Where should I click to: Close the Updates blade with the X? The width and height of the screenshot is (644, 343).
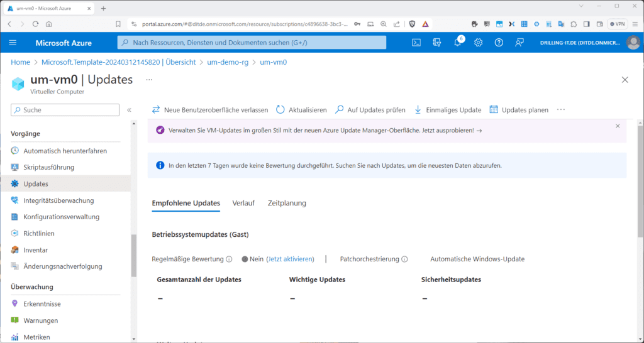[x=625, y=80]
